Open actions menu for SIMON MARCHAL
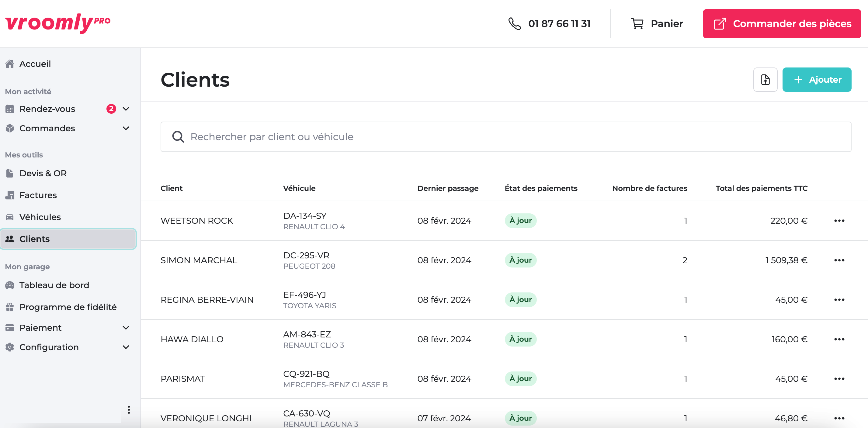 [x=839, y=260]
